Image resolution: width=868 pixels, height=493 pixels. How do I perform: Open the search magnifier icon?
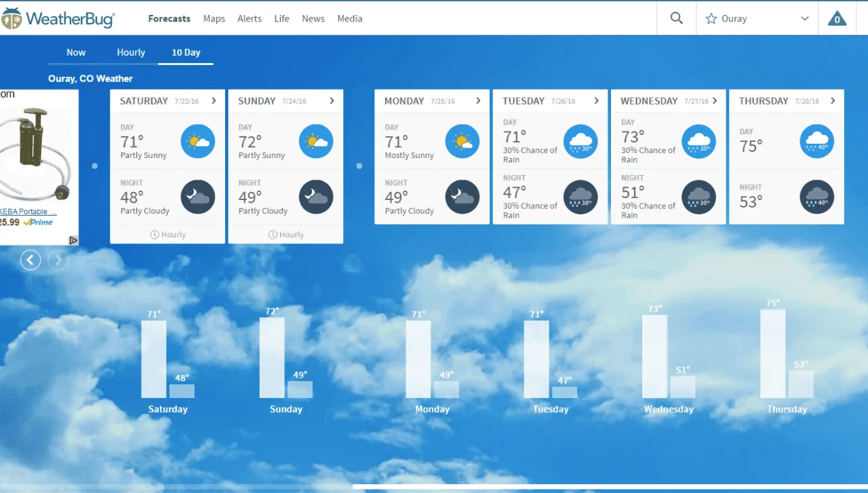tap(676, 18)
